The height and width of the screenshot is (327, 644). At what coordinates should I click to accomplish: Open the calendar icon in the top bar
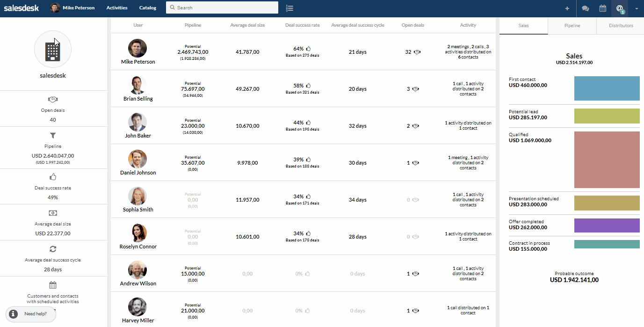click(x=603, y=8)
